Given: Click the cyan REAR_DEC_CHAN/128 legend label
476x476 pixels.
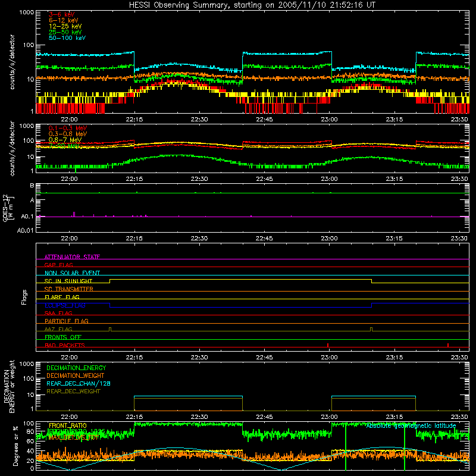Looking at the screenshot, I should 79,383.
